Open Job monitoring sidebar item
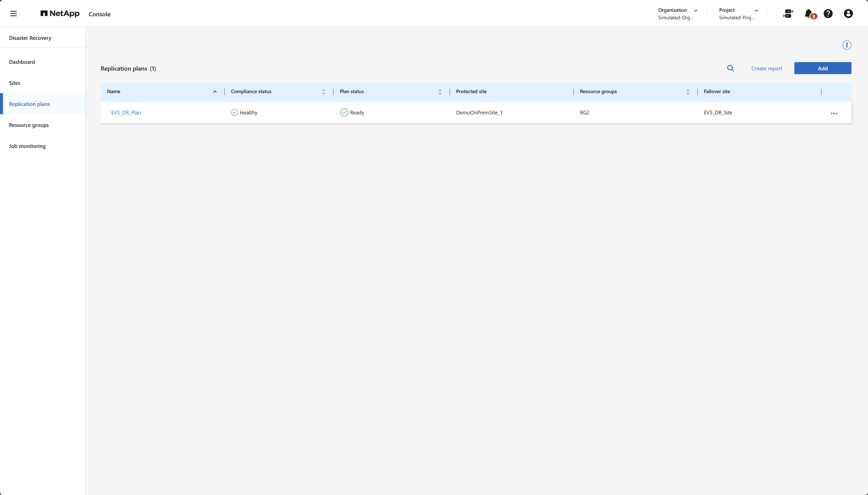This screenshot has height=495, width=868. tap(27, 146)
